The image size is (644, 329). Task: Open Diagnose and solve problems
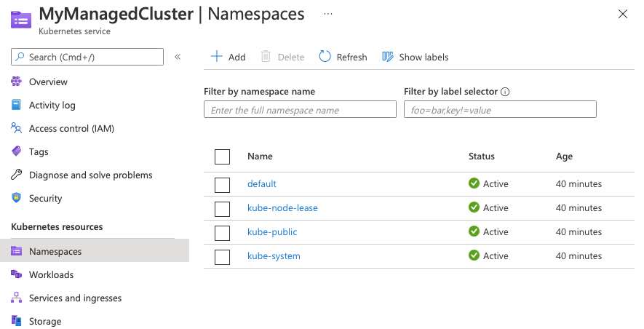[91, 175]
